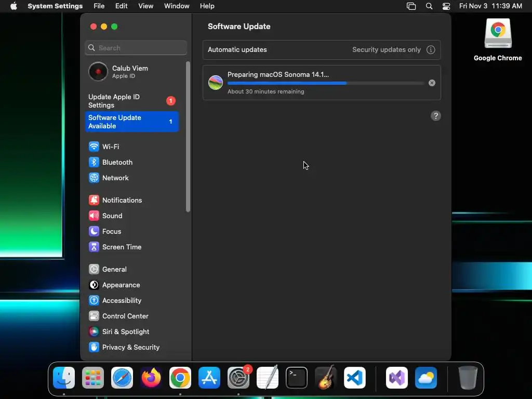Viewport: 532px width, 399px height.
Task: Select Network in the sidebar
Action: tap(131, 178)
